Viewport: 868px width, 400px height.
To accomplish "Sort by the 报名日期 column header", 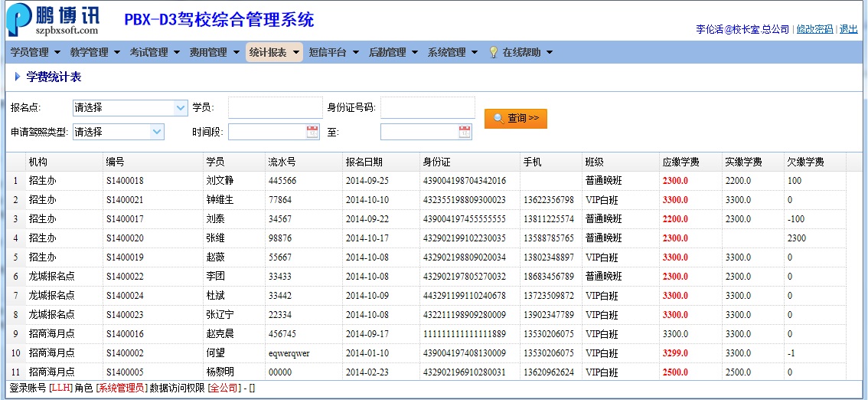I will 381,162.
